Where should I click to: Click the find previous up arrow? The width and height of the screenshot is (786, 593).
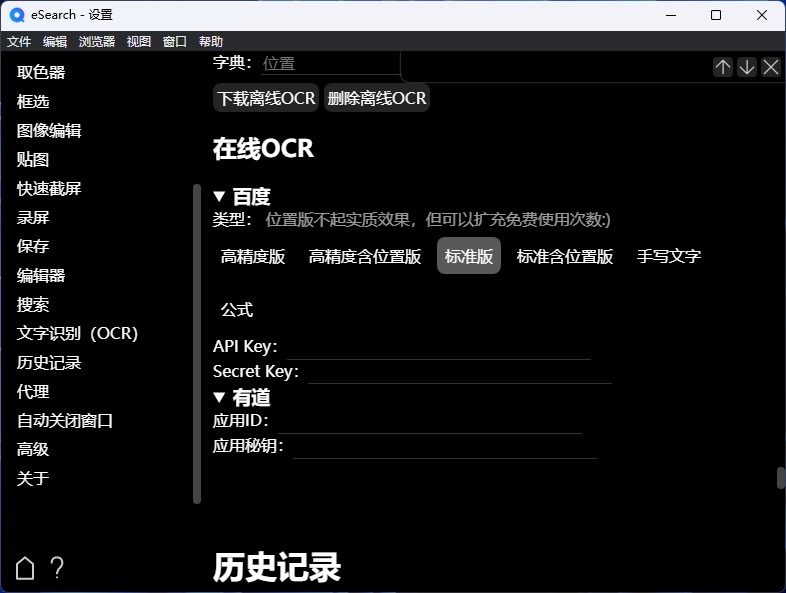coord(723,67)
